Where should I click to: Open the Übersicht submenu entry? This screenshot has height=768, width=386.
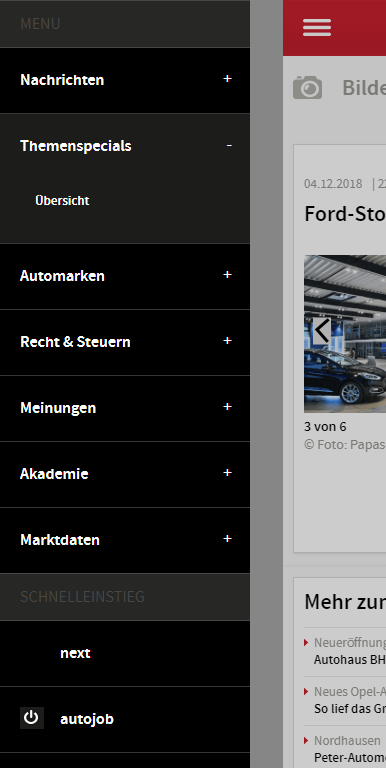[62, 201]
